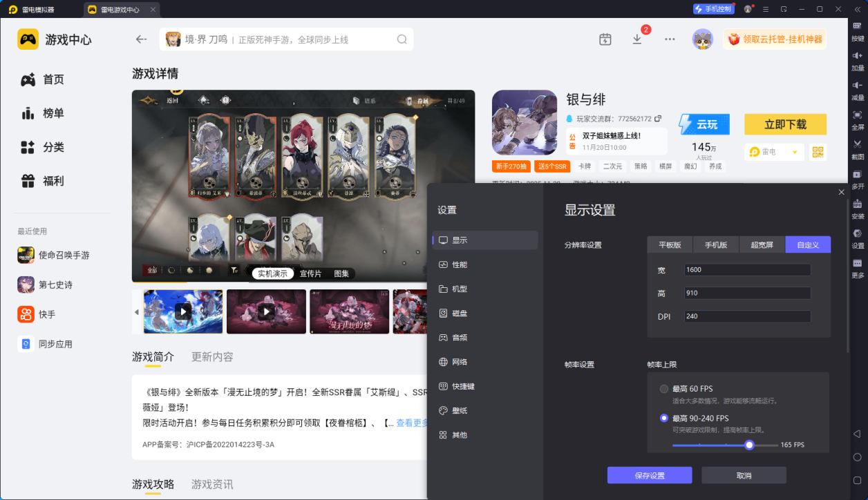Open recently used 快手
This screenshot has width=868, height=500.
click(37, 315)
